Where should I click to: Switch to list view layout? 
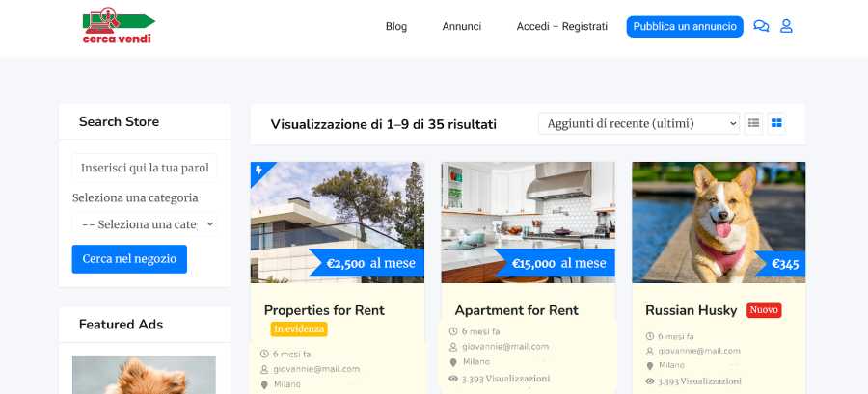tap(753, 123)
